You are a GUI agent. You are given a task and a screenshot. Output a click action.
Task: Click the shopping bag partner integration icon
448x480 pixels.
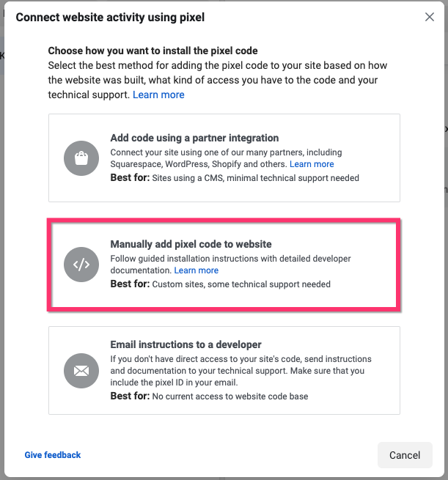click(81, 158)
